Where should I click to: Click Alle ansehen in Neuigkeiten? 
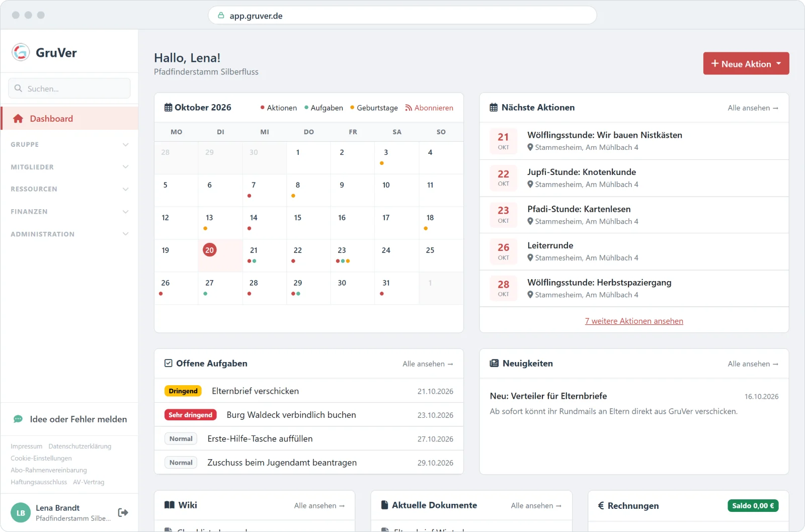753,364
